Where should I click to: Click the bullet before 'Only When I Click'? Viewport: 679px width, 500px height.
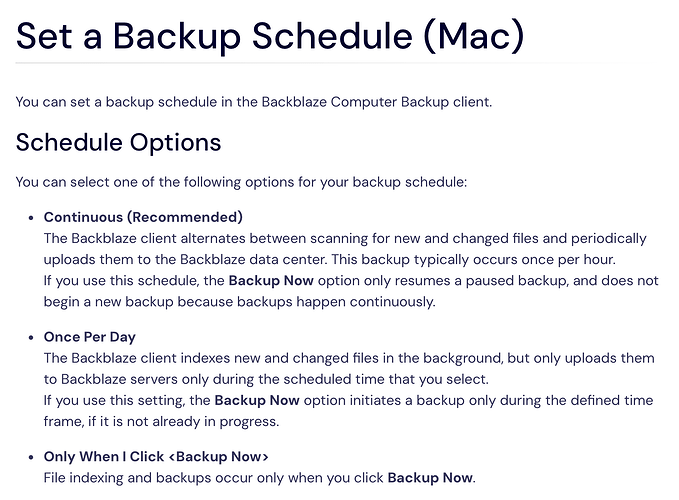[31, 457]
